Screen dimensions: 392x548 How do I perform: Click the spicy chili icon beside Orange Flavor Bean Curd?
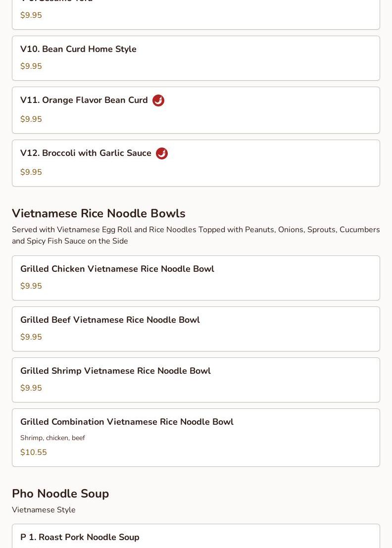[x=158, y=100]
